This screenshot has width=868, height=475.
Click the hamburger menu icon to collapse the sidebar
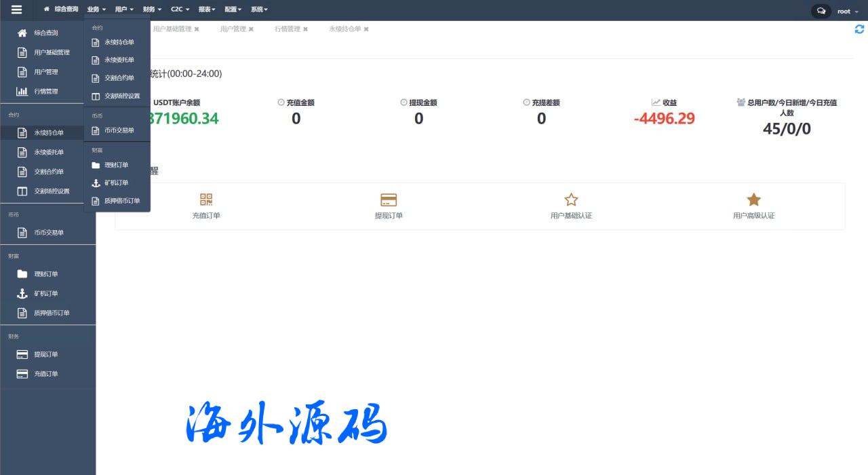(x=16, y=9)
